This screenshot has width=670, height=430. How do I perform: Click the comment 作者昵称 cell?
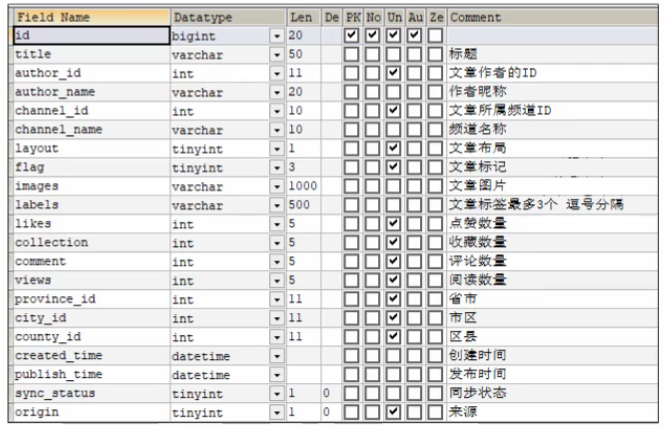pos(477,91)
